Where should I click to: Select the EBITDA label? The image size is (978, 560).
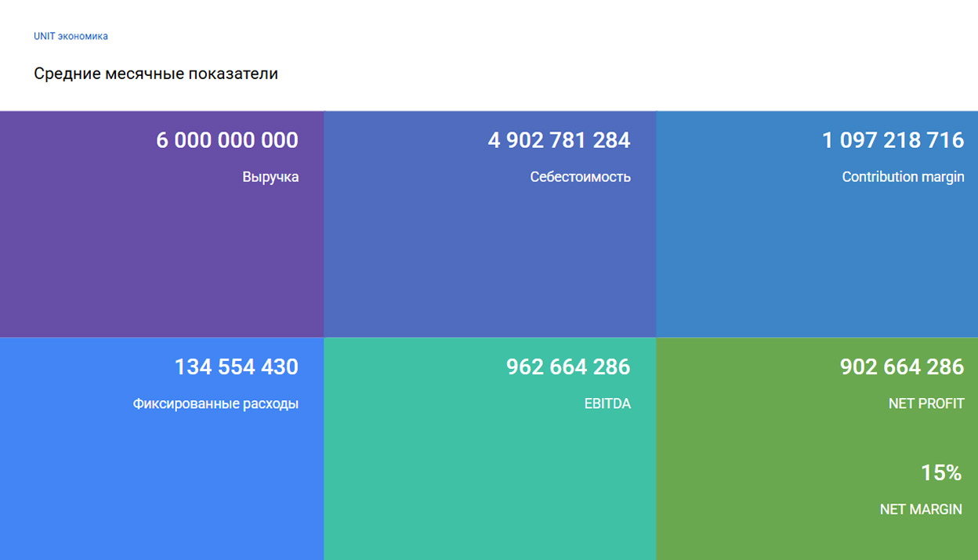pyautogui.click(x=607, y=404)
